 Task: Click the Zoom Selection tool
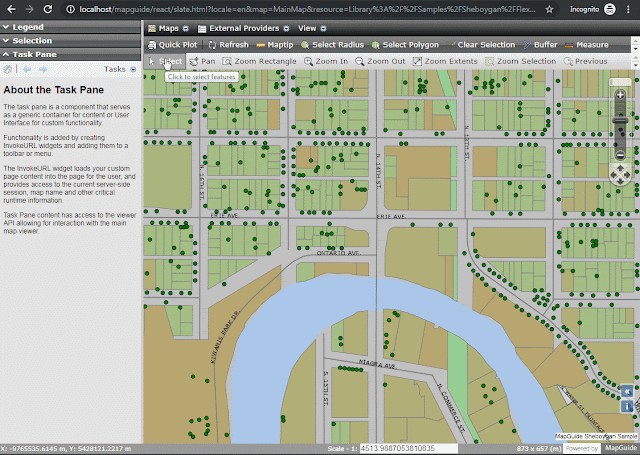[520, 61]
